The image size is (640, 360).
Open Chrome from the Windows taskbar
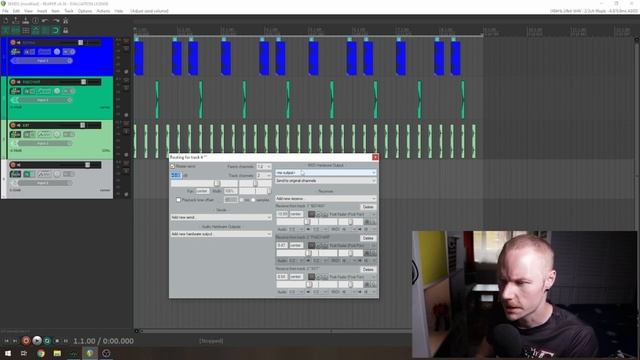coord(41,353)
